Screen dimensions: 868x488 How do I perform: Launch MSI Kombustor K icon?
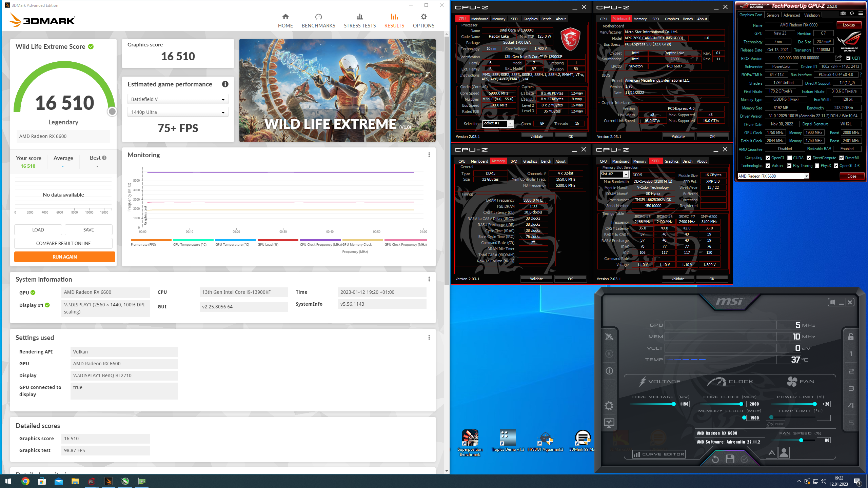[x=609, y=354]
